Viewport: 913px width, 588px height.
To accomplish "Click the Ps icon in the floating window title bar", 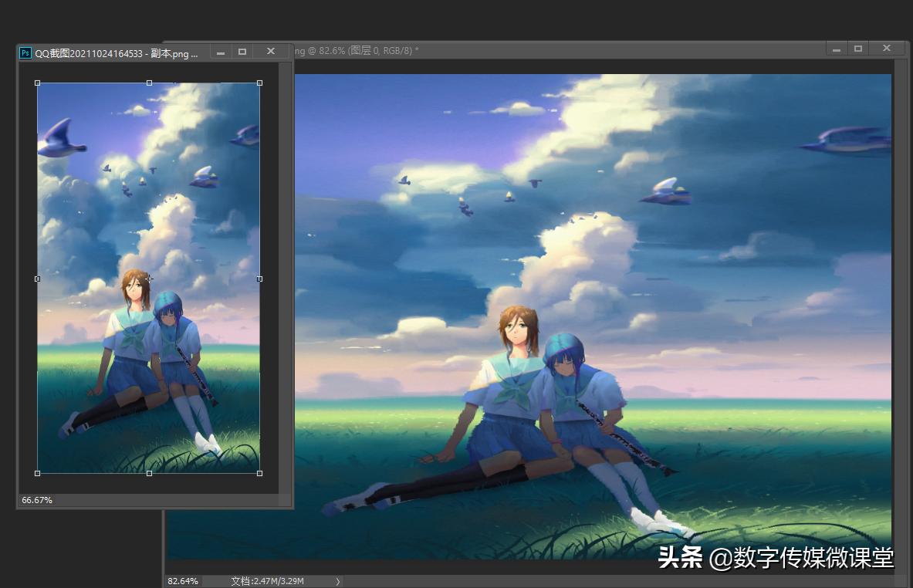I will click(25, 51).
